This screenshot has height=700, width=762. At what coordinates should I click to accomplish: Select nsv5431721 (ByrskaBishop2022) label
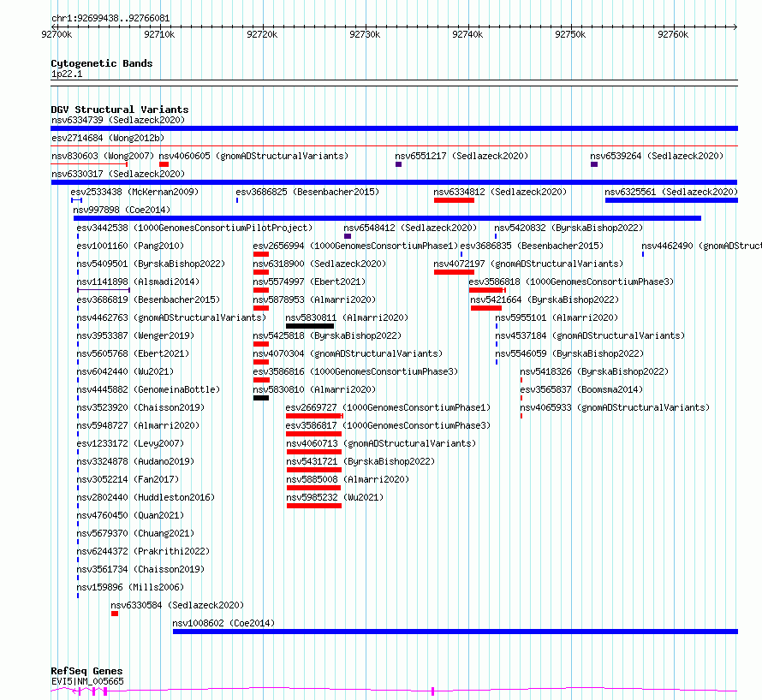coord(360,461)
